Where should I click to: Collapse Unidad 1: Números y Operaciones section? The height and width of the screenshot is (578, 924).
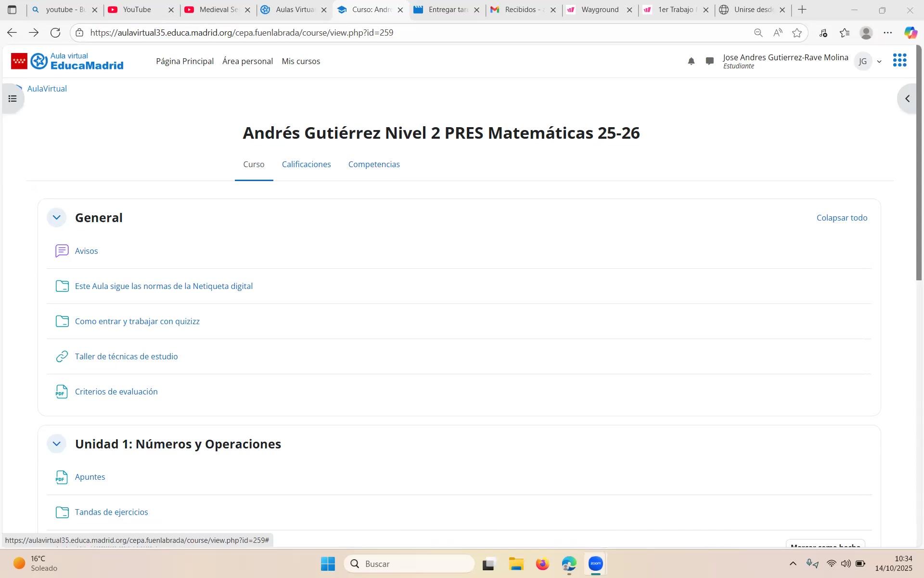tap(56, 444)
